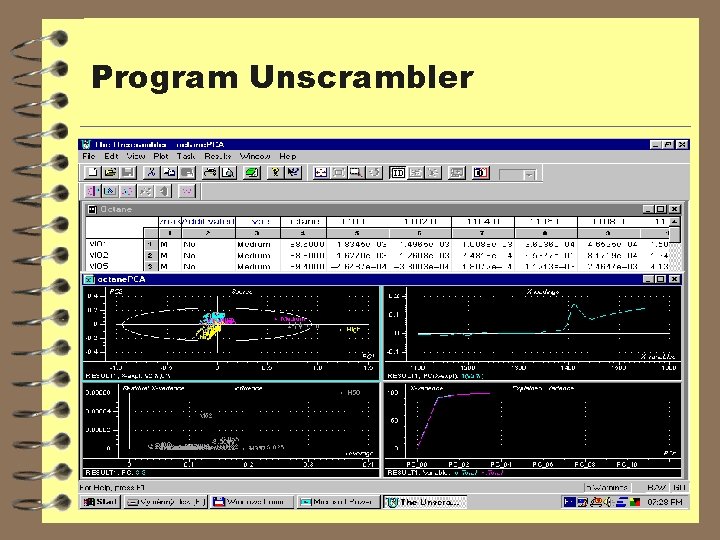Open the Edit menu
The width and height of the screenshot is (720, 540).
point(111,156)
